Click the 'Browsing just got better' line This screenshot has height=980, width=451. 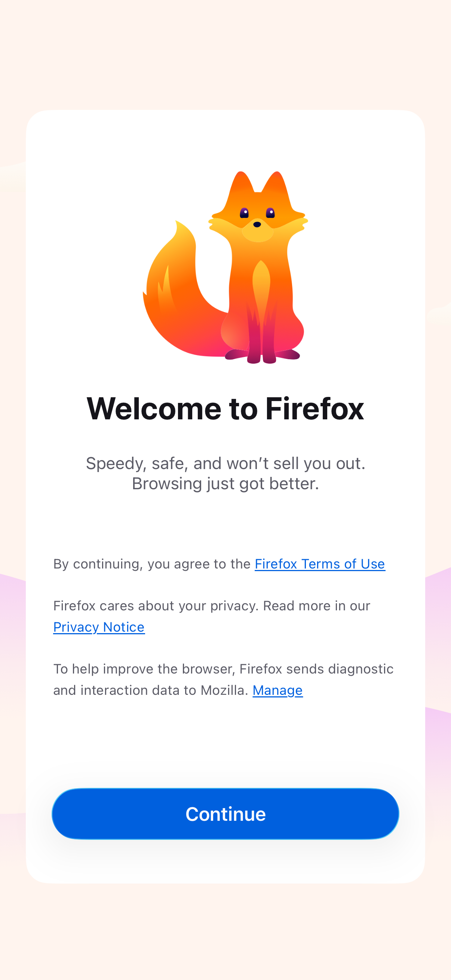coord(225,484)
